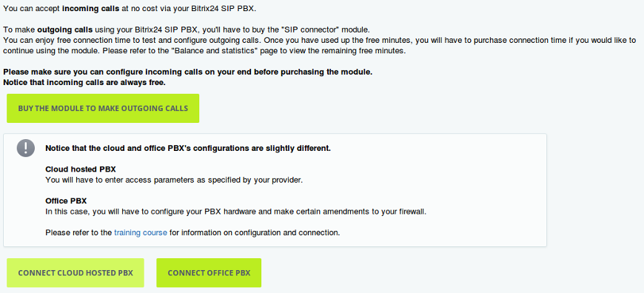Screen dimensions: 644x293
Task: Click the sentence about provider access parameters
Action: tap(174, 180)
